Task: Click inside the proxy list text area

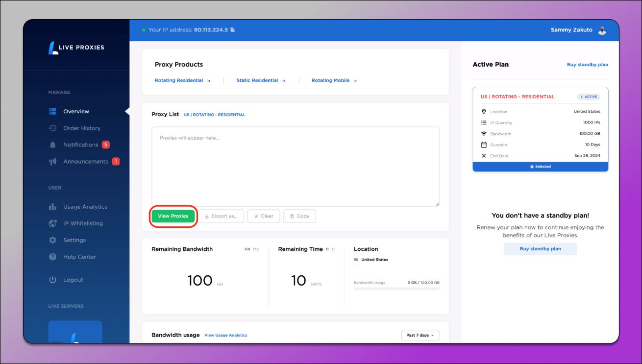Action: coord(296,167)
